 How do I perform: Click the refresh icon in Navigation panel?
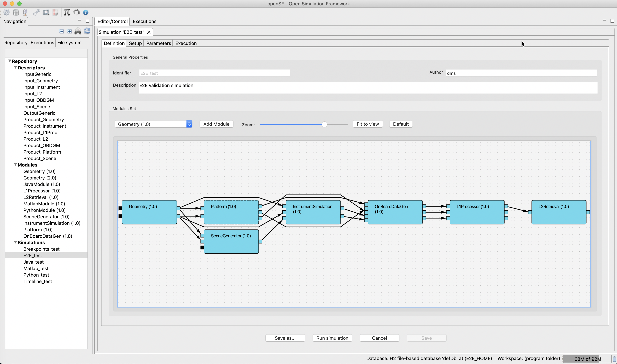tap(87, 31)
